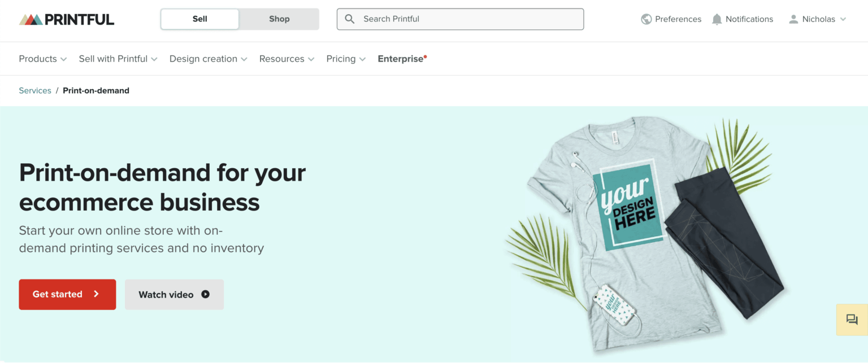Screen dimensions: 868x363
Task: Open Preferences via the globe icon
Action: click(x=645, y=19)
